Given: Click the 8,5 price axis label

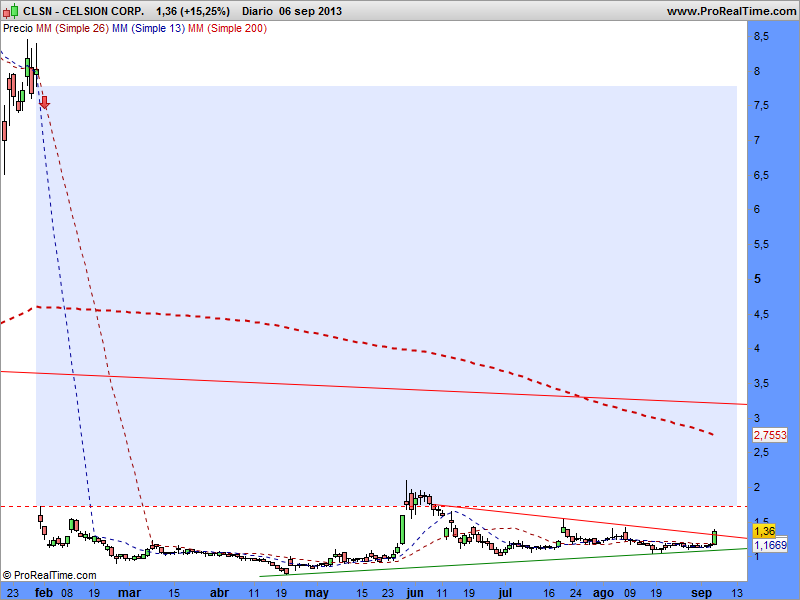Looking at the screenshot, I should (x=761, y=37).
